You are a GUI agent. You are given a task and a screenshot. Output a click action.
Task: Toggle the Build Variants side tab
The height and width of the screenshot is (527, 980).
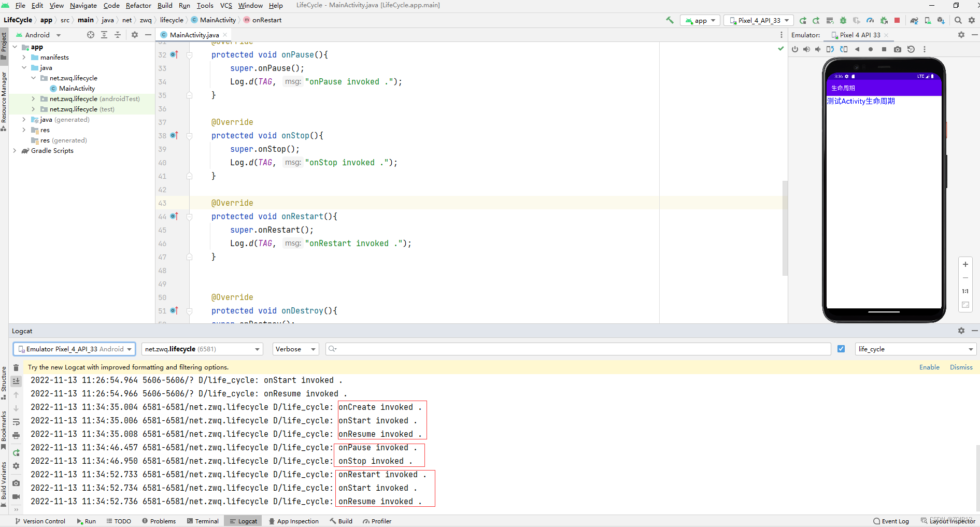(4, 485)
